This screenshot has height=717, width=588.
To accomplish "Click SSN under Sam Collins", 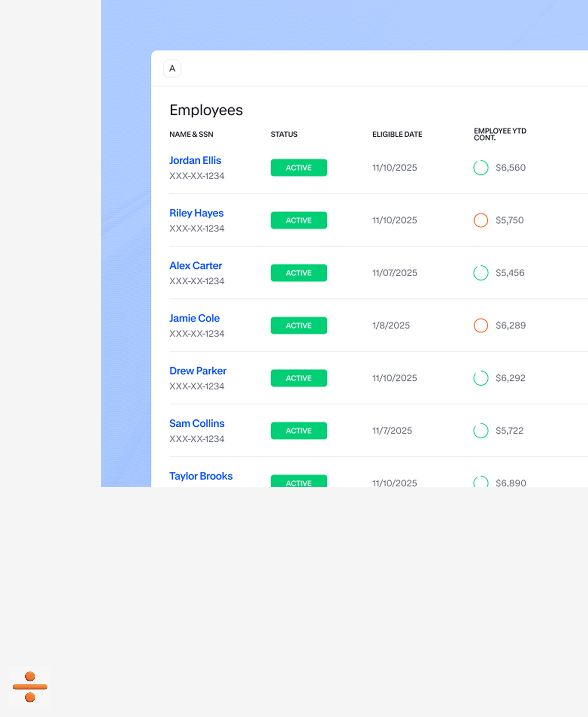I will (197, 439).
